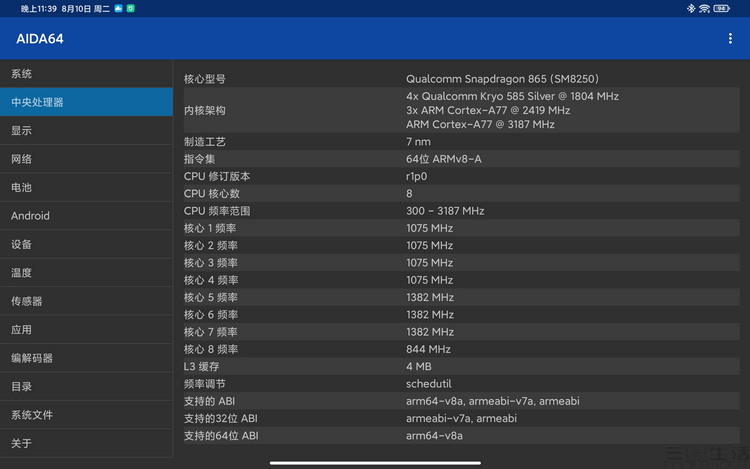Select the 支持的 ABI row

pos(462,401)
